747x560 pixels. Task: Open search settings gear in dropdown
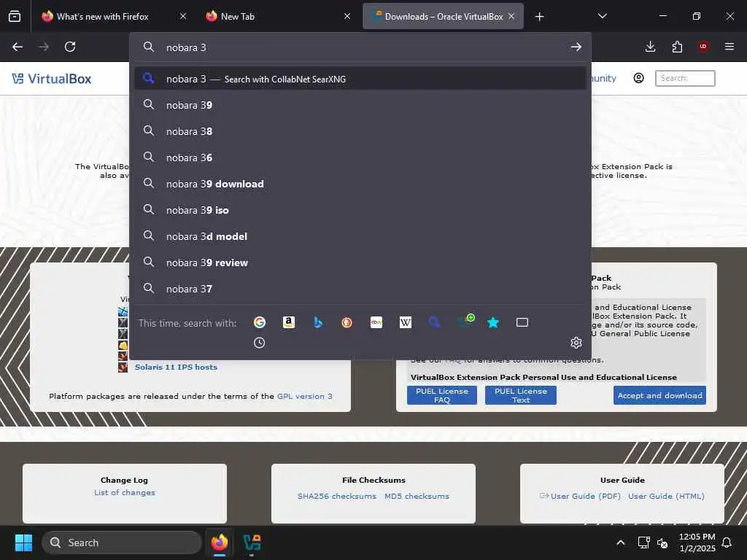point(576,343)
